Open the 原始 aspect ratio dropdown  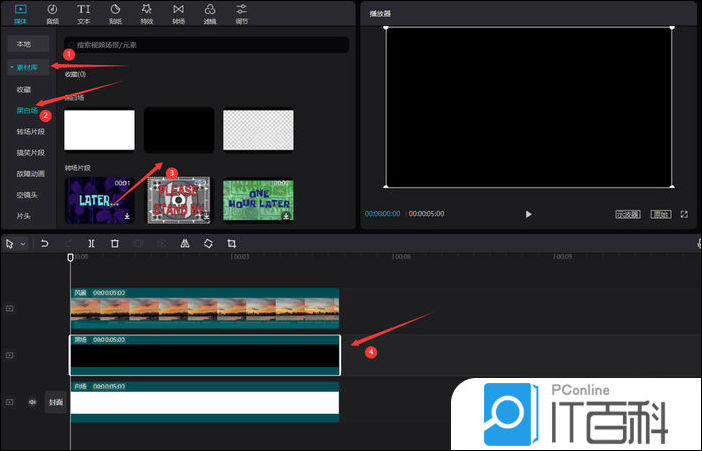[x=660, y=214]
